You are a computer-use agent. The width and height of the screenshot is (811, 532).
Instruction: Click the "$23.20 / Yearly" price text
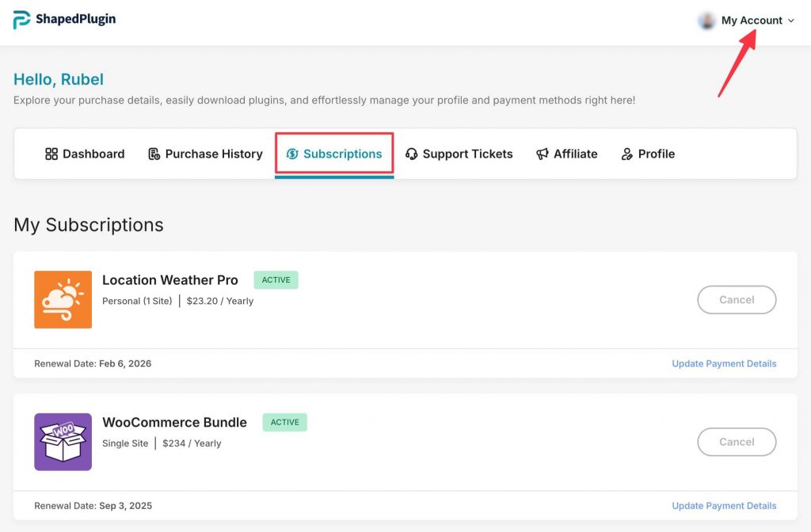click(x=220, y=301)
